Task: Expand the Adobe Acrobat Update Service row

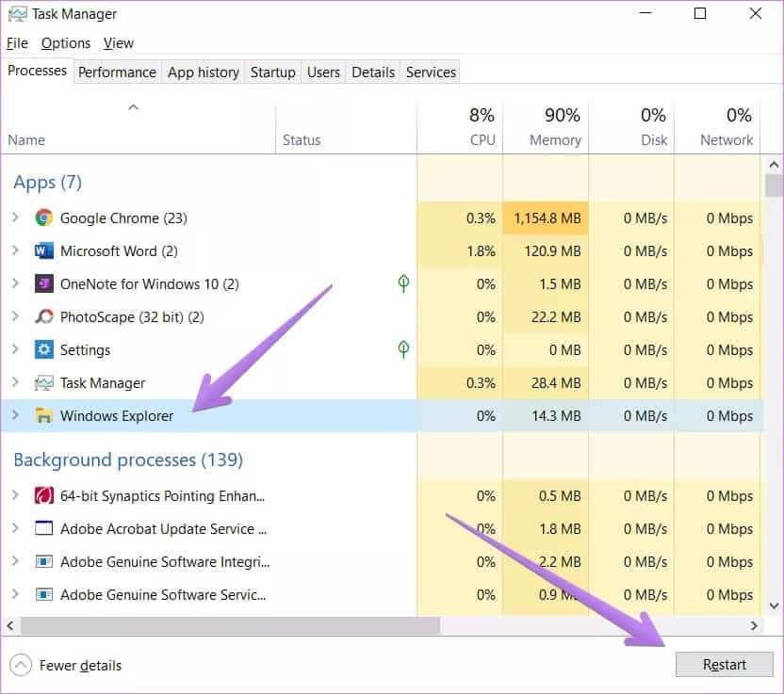Action: pos(15,528)
